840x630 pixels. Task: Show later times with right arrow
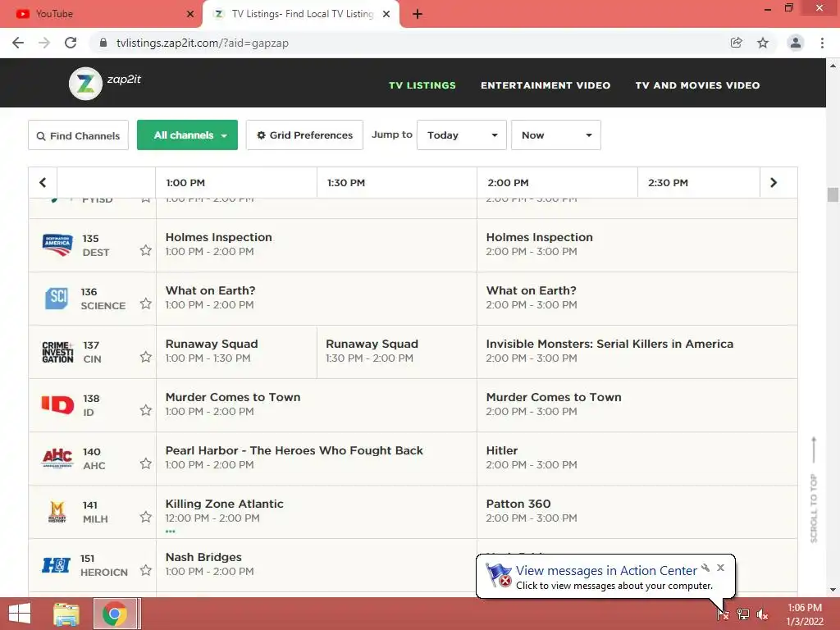point(773,183)
